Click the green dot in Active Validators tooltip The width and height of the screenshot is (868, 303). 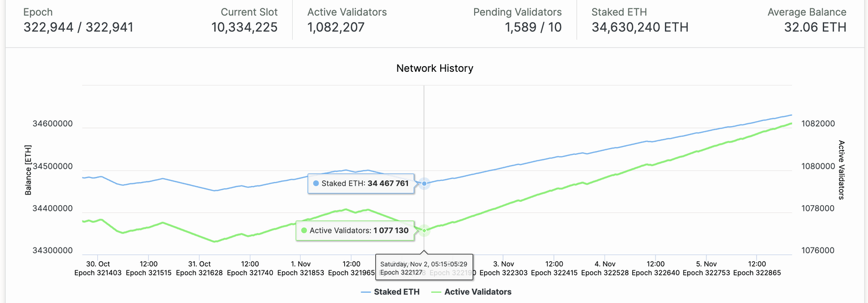click(304, 231)
